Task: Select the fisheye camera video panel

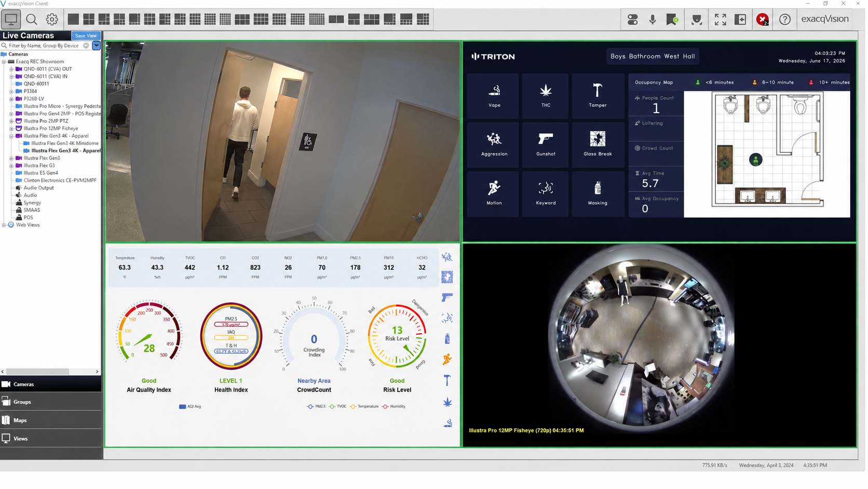Action: (659, 345)
